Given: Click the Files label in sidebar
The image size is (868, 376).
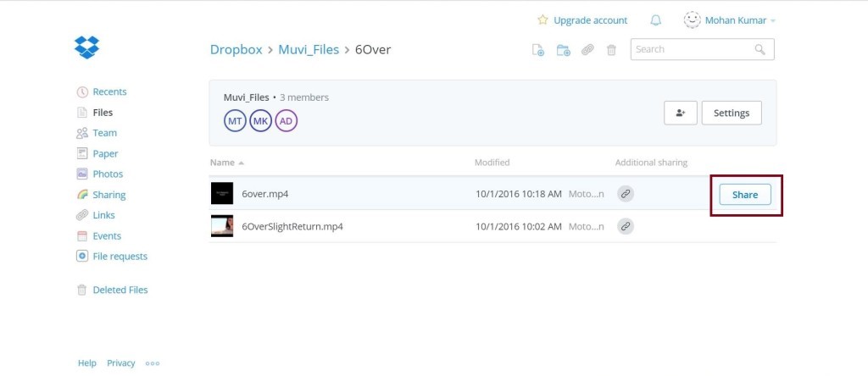Looking at the screenshot, I should tap(103, 113).
